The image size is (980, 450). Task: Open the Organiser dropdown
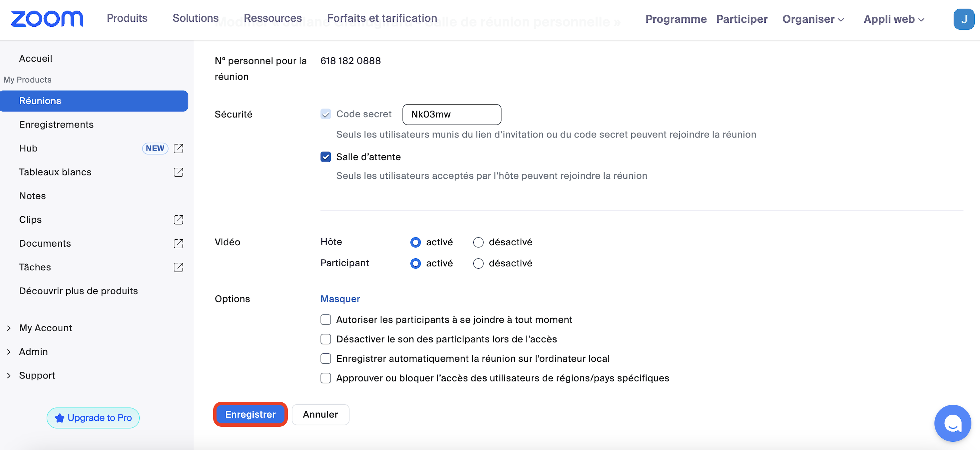click(812, 19)
